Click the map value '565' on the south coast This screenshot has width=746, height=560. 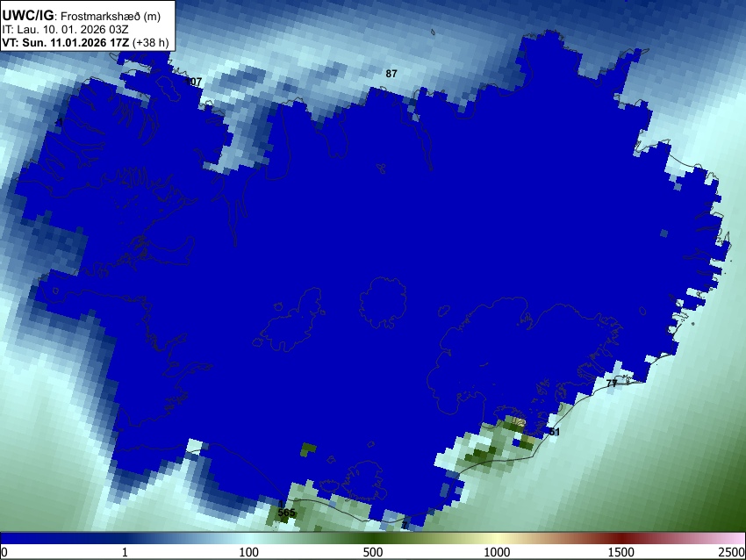(x=286, y=513)
